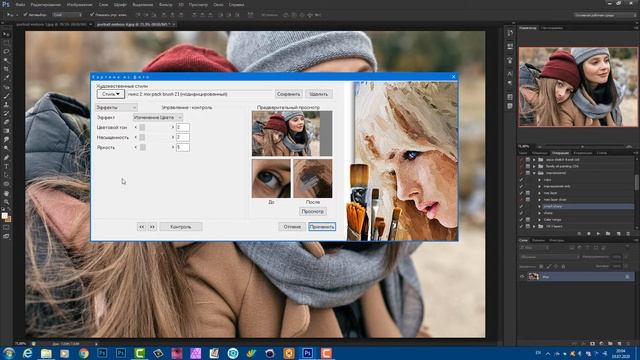Viewport: 640px width, 360px height.
Task: Select the Lasso tool in toolbox
Action: [6, 51]
